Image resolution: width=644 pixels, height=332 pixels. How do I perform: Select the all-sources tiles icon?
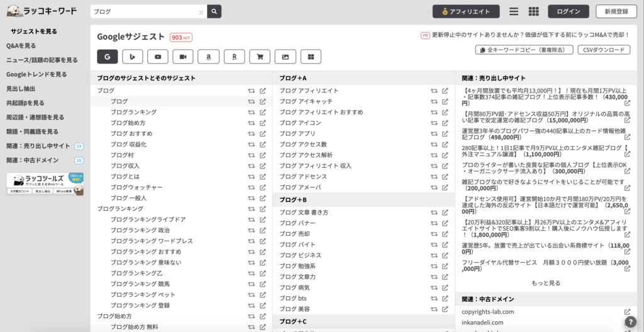tap(311, 57)
